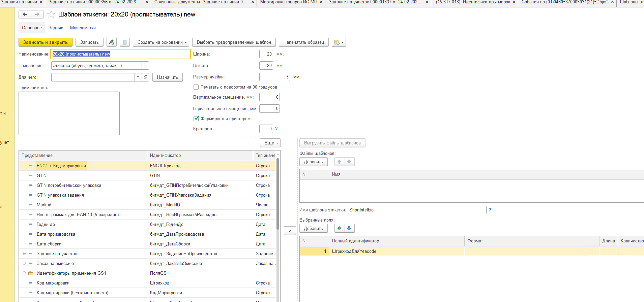
Task: Click the '>' transfer field button
Action: click(x=290, y=231)
